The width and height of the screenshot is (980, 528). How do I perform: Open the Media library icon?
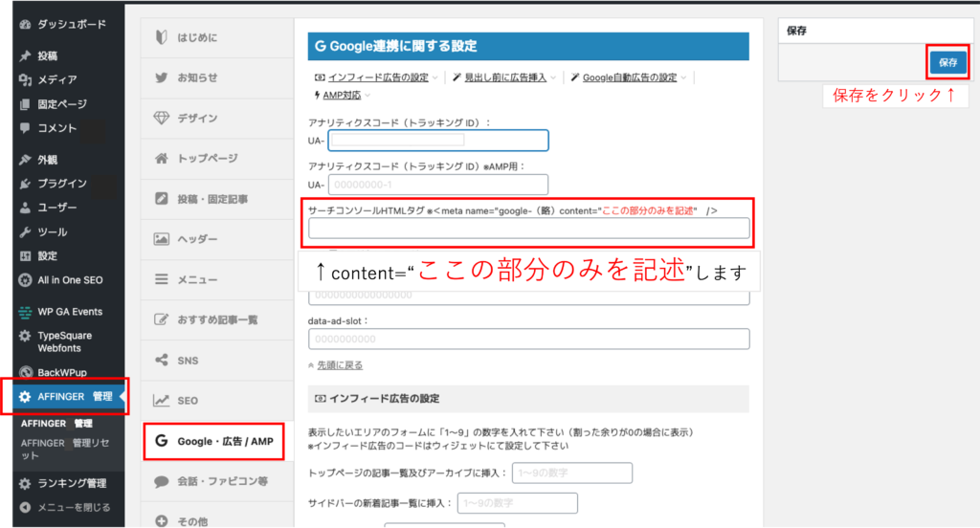[25, 79]
